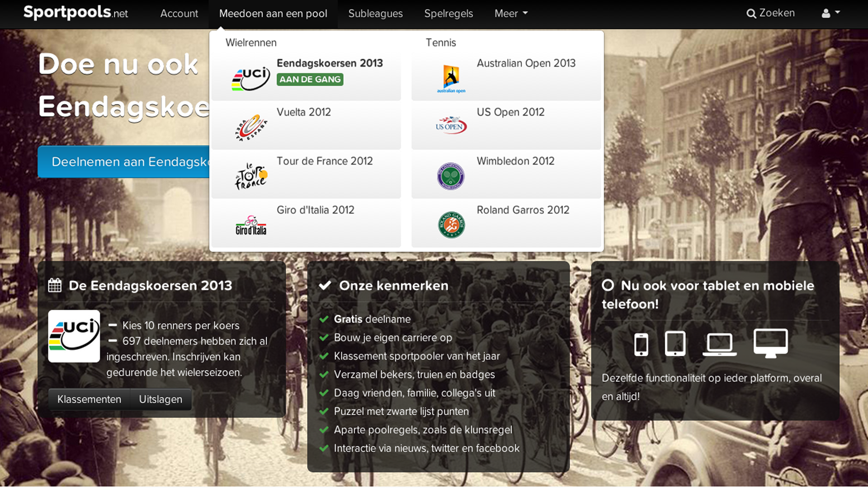The image size is (868, 488).
Task: Collapse the Meedoen aan een pool menu
Action: pos(273,14)
